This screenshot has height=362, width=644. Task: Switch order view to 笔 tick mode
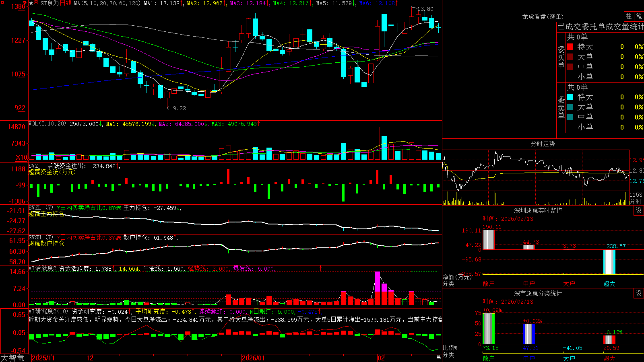(x=639, y=16)
